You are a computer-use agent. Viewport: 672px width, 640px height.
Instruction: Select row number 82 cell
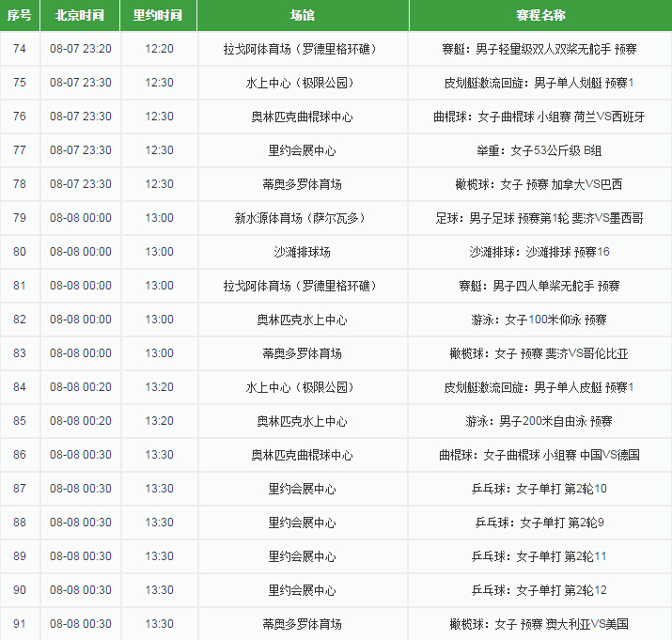pos(20,320)
